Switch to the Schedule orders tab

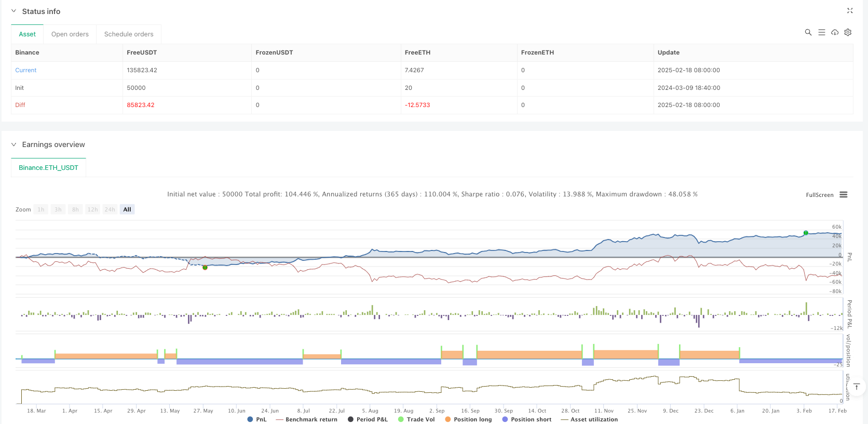tap(129, 34)
